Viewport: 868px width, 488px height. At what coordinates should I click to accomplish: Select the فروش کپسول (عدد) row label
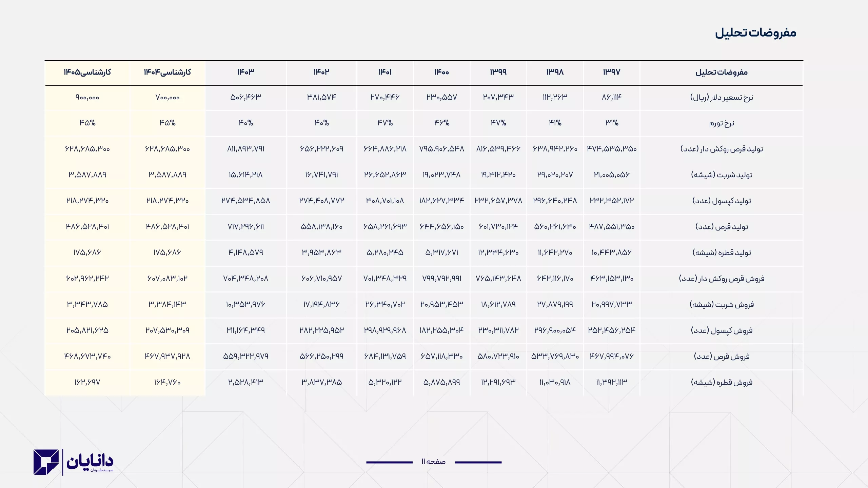point(721,330)
